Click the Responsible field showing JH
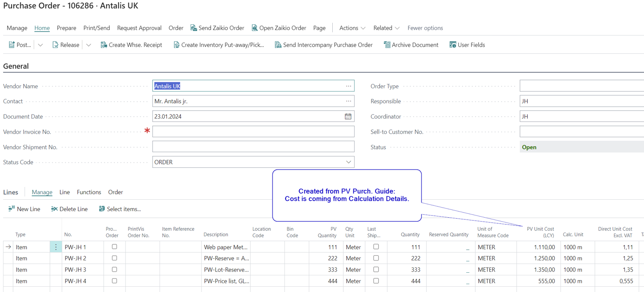 (x=582, y=101)
